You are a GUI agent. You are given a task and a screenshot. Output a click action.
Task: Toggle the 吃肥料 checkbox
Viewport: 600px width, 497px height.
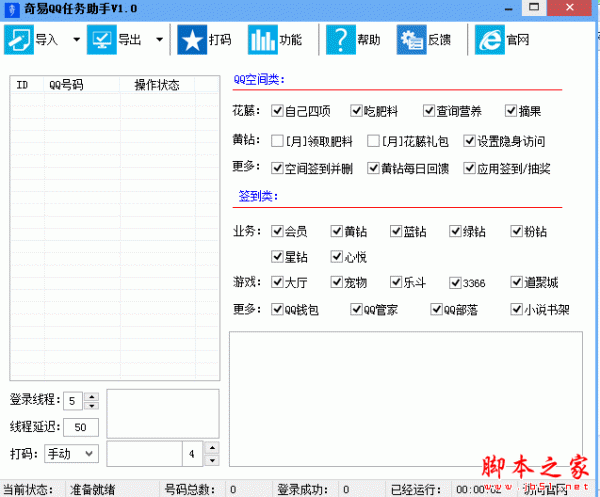click(356, 111)
